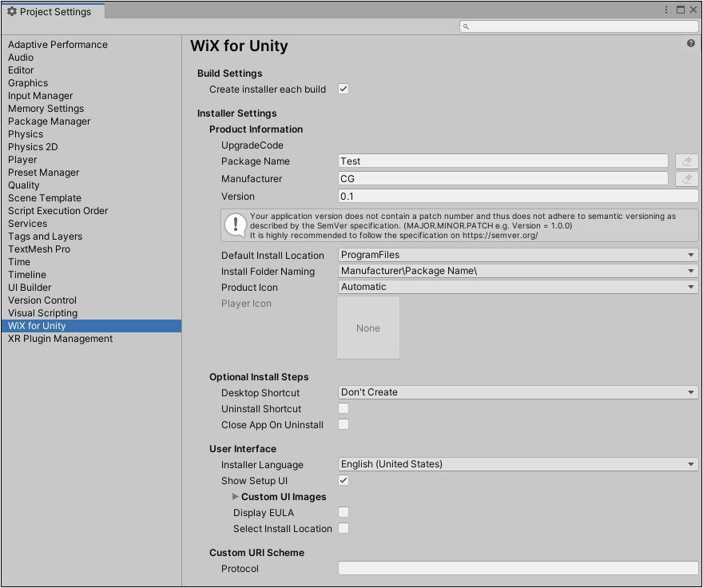Open the Desktop Shortcut dropdown
This screenshot has width=703, height=588.
pos(518,392)
